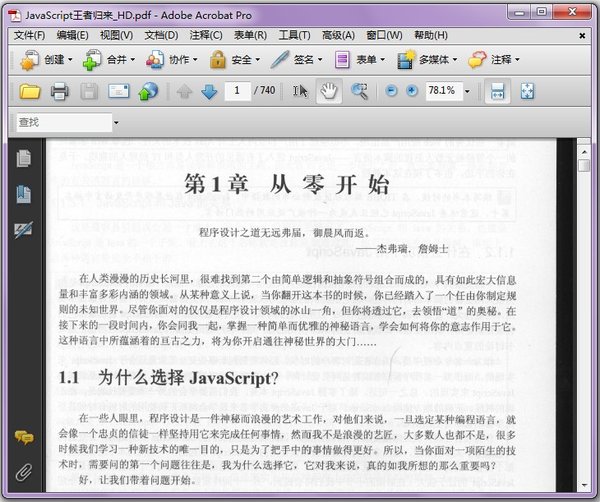The height and width of the screenshot is (502, 600).
Task: Open the Pages thumbnail panel in sidebar
Action: tap(24, 159)
